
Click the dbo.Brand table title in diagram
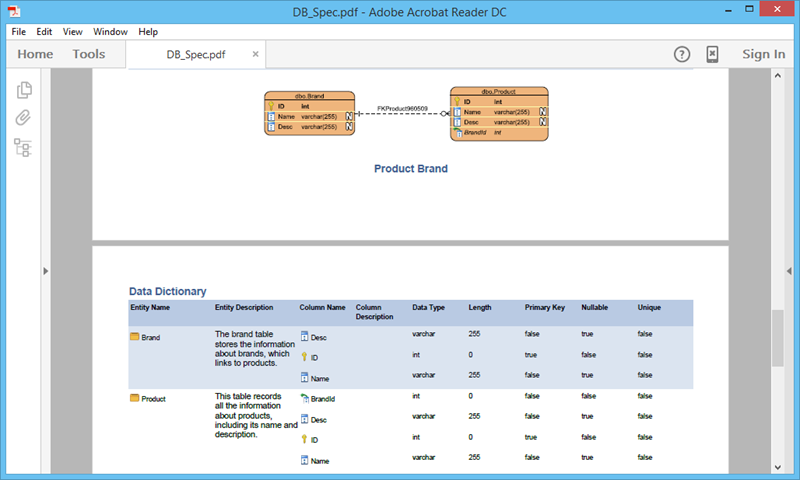click(x=309, y=95)
